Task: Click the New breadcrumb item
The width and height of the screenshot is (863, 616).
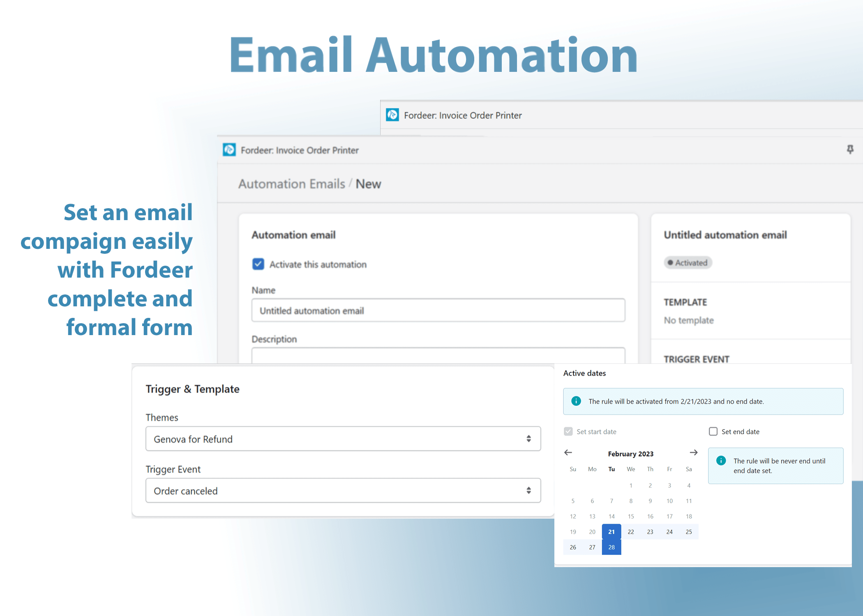Action: 368,184
